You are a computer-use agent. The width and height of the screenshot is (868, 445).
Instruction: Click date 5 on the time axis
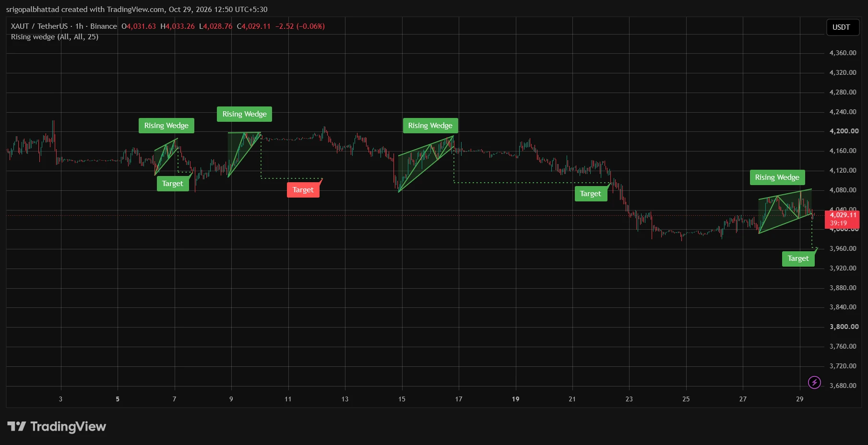pos(118,399)
